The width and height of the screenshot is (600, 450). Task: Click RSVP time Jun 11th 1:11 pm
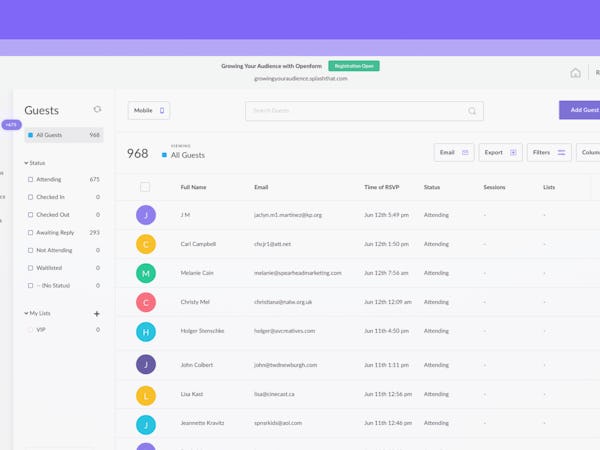[386, 365]
